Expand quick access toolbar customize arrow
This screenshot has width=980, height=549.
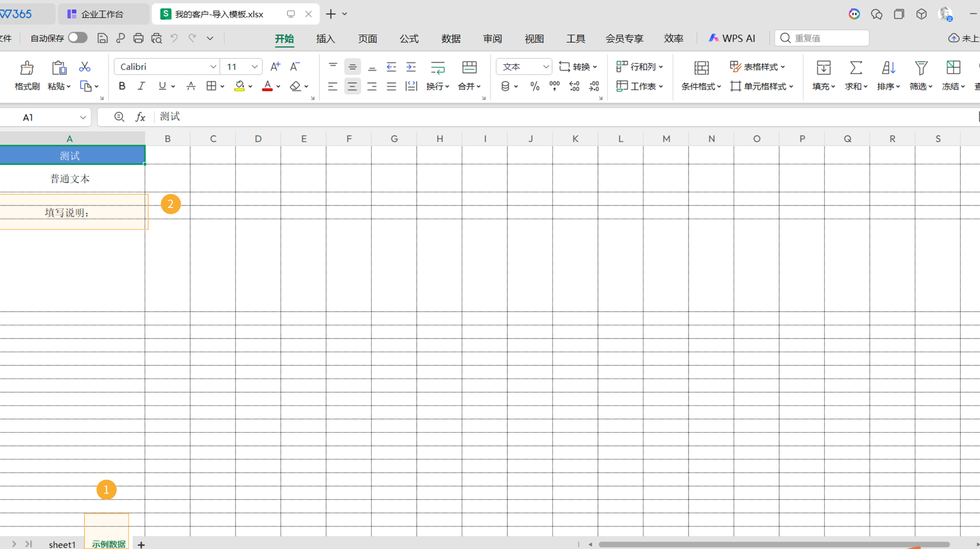click(210, 38)
